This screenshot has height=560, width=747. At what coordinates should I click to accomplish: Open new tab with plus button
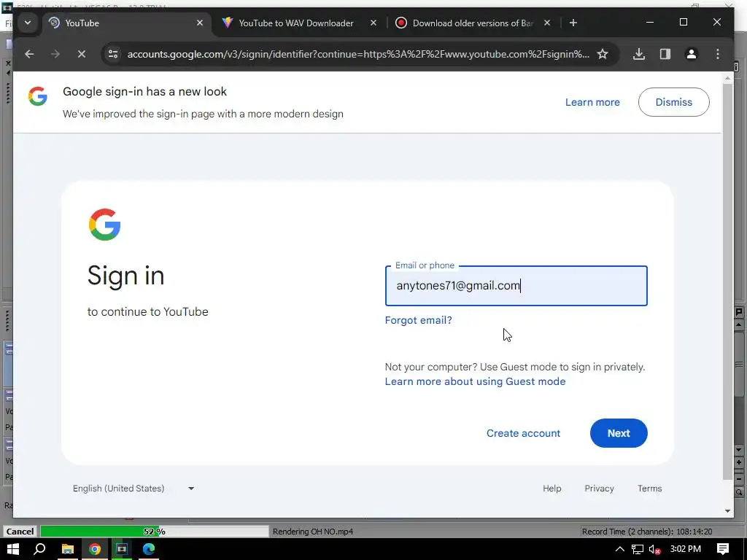pos(573,23)
